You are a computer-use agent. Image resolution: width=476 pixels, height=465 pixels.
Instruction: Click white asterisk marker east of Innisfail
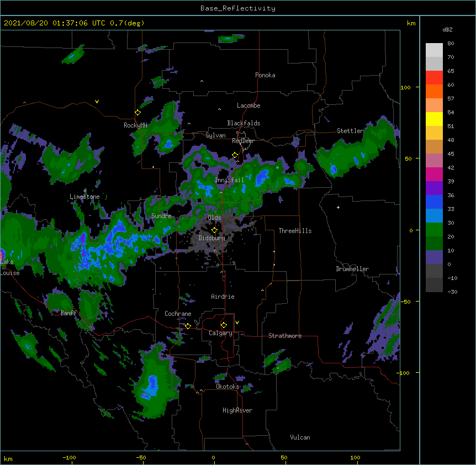pos(277,167)
